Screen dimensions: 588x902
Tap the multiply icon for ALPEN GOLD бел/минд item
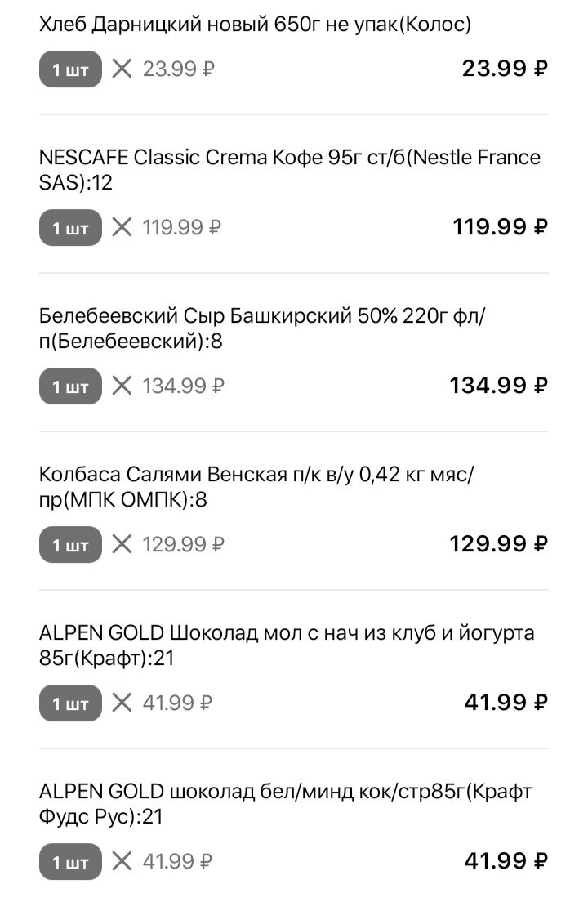[122, 862]
